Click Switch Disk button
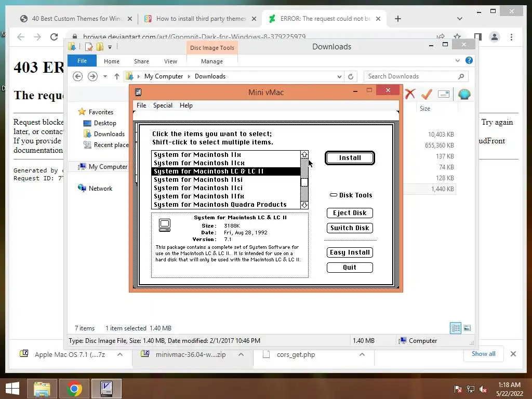Screen dimensions: 532x399 click(350, 228)
